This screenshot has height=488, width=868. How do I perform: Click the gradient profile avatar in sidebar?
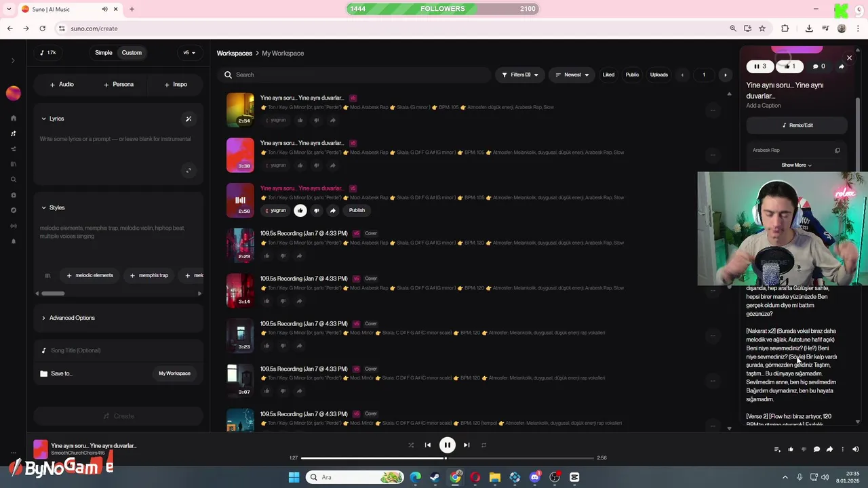pyautogui.click(x=13, y=94)
